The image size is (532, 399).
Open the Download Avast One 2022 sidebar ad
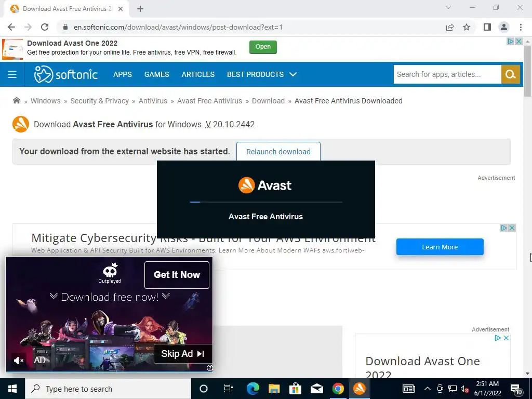(x=422, y=367)
